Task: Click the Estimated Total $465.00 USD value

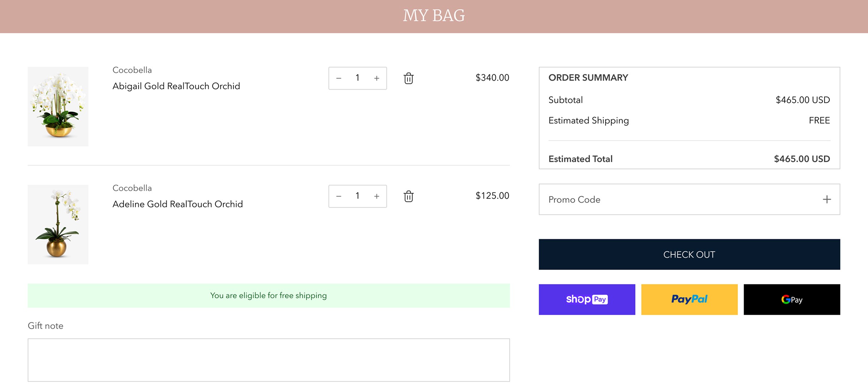Action: (802, 159)
